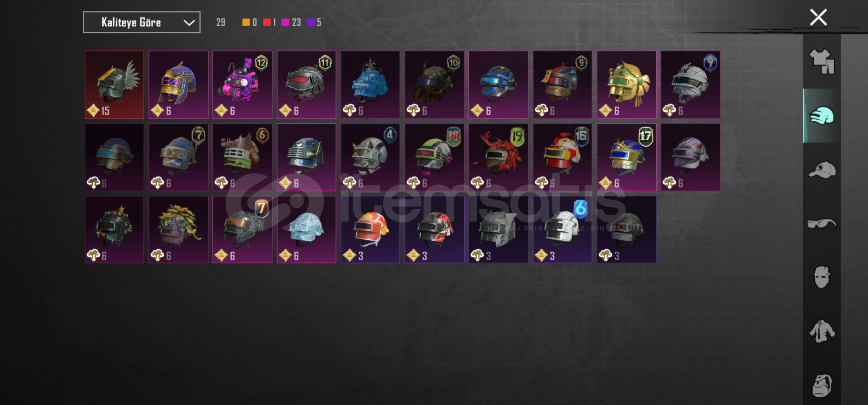Close the inventory with the X icon
The height and width of the screenshot is (405, 868).
point(818,18)
